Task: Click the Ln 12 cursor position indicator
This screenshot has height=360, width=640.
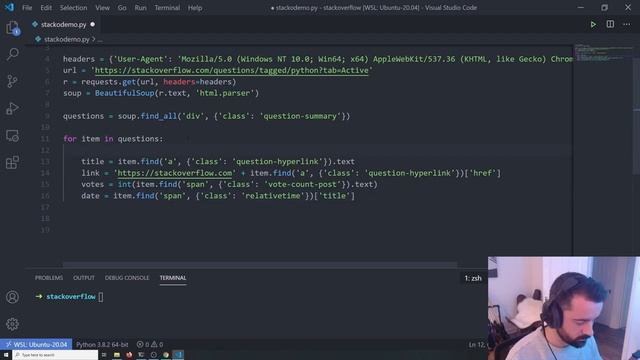Action: [x=478, y=345]
